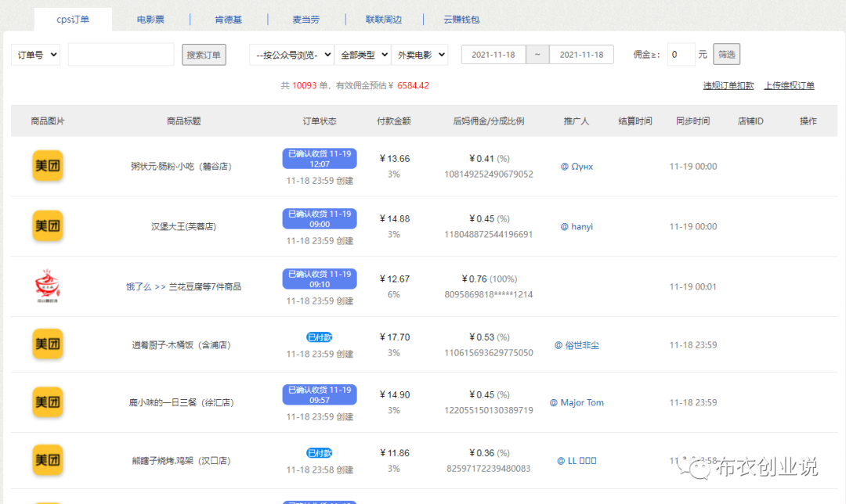Click promoter @hanyi in the 推广人 column
This screenshot has width=846, height=504.
[577, 226]
